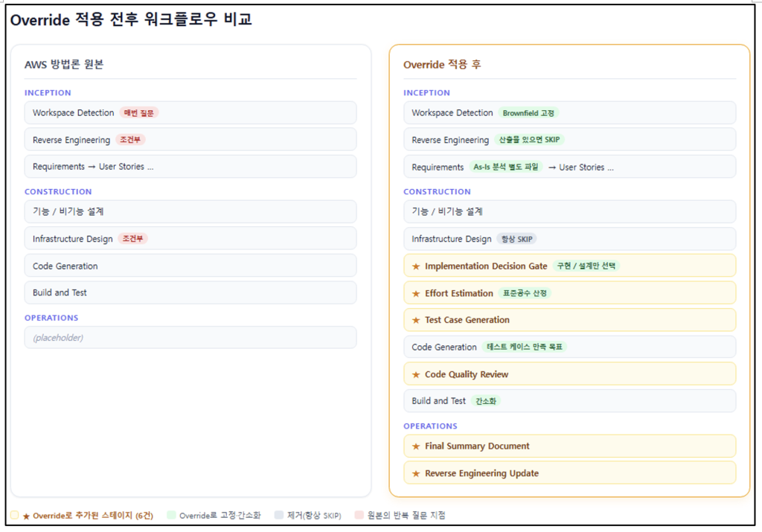Click legend text 'Override로 고정·간소화'
Screen dimensions: 762x532
pyautogui.click(x=220, y=516)
